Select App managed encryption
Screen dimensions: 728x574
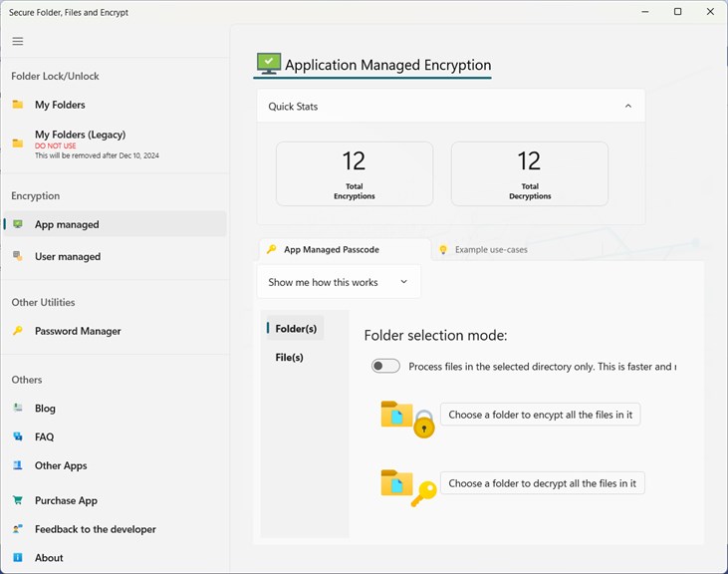pyautogui.click(x=115, y=224)
